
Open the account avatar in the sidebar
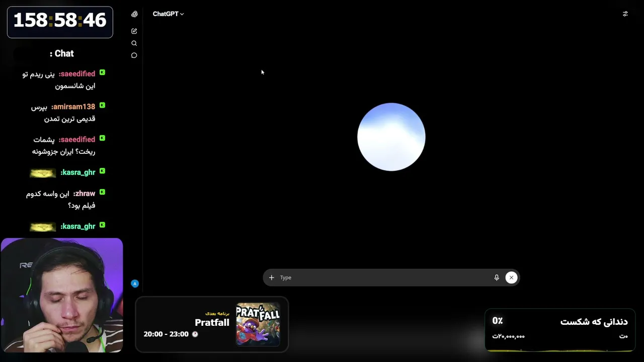pos(135,284)
